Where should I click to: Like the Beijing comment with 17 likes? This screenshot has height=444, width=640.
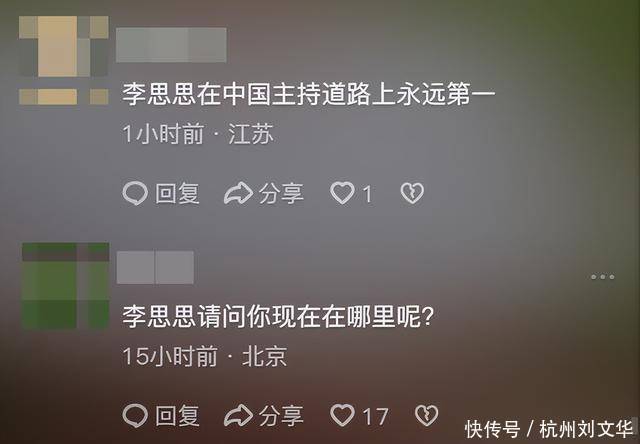coord(342,415)
